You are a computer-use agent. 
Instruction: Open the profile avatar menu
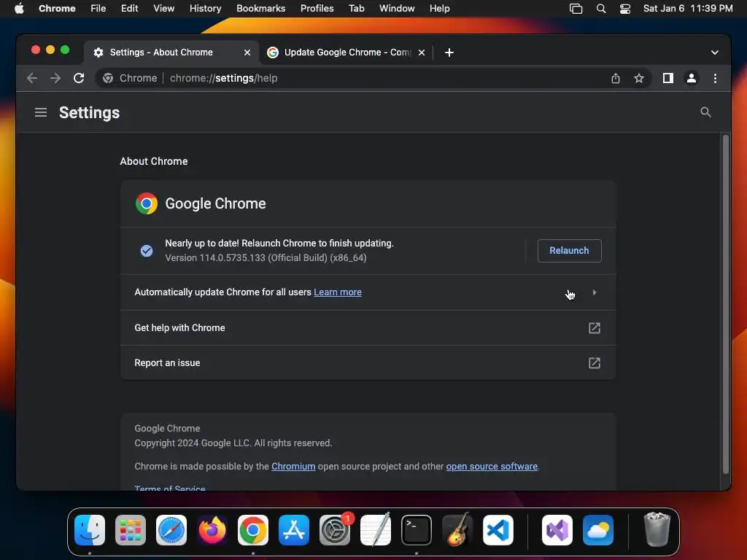pos(692,78)
